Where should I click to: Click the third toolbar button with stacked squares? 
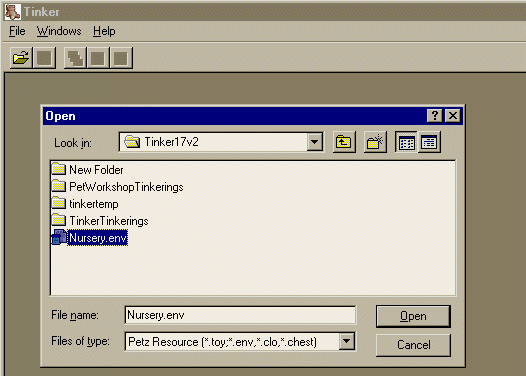75,58
